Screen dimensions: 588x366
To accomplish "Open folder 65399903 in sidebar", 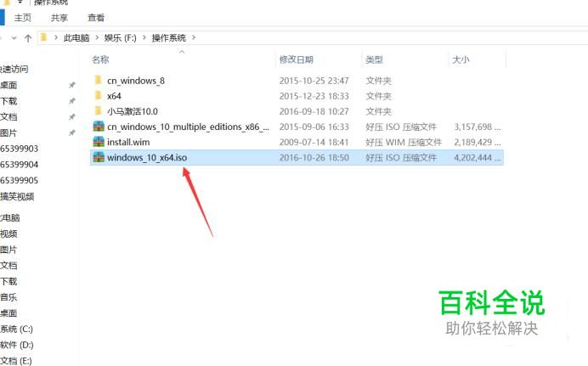I will (x=20, y=149).
